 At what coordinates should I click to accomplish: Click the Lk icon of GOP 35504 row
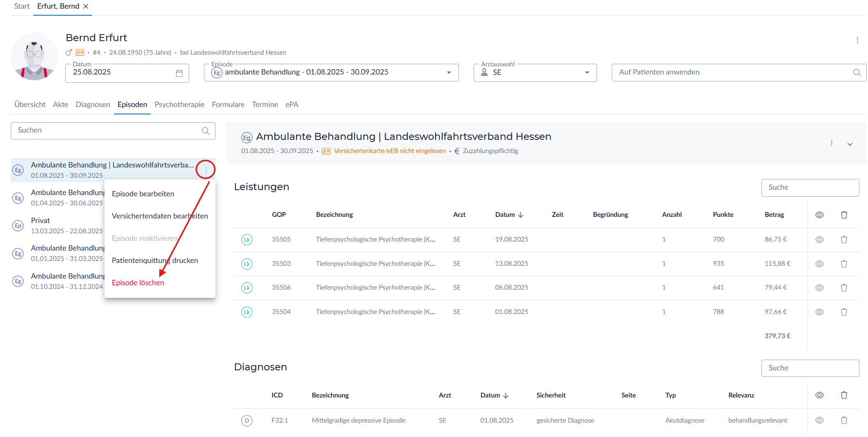247,312
